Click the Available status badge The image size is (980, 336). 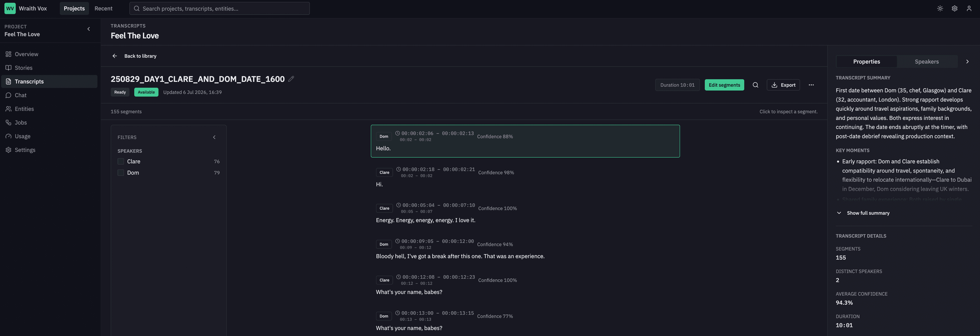pyautogui.click(x=146, y=92)
